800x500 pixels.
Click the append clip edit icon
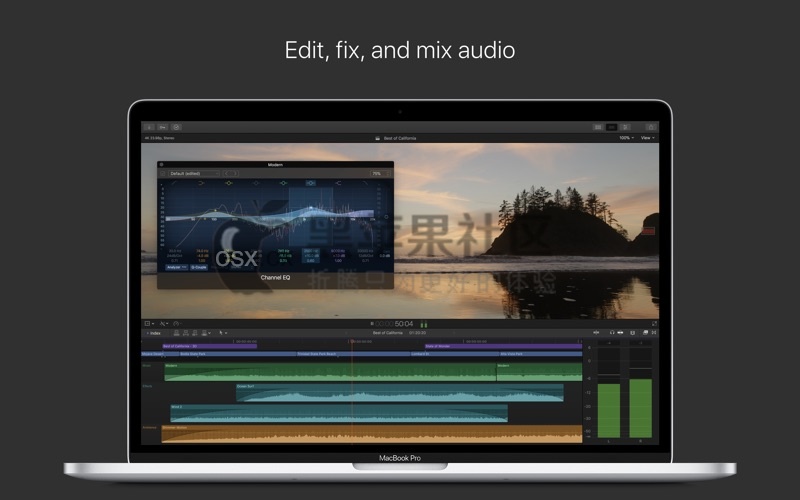195,333
